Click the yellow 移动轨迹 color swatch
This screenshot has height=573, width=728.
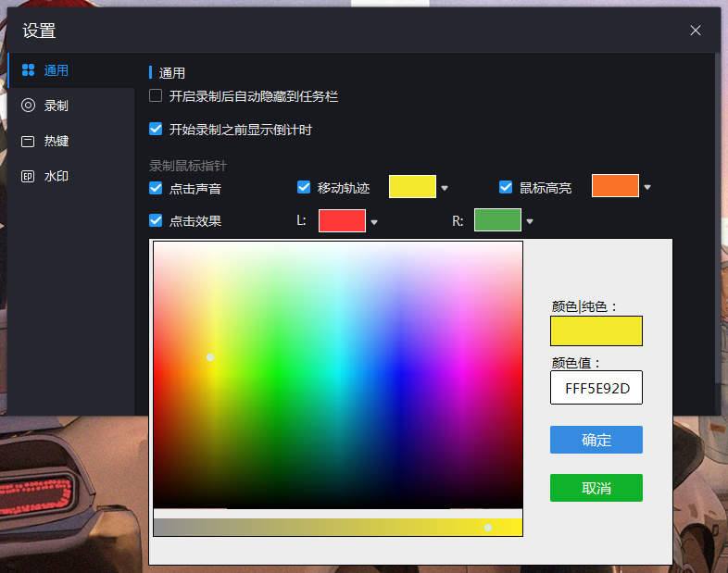tap(412, 186)
